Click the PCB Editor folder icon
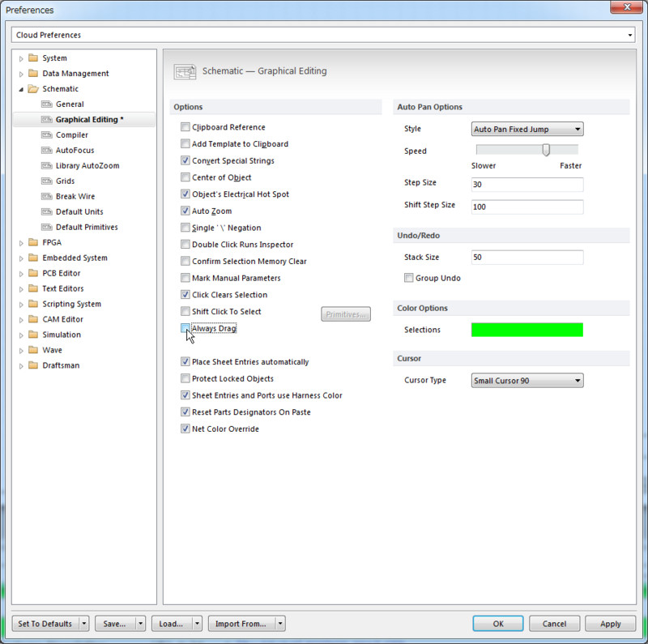Image resolution: width=648 pixels, height=644 pixels. (x=33, y=273)
